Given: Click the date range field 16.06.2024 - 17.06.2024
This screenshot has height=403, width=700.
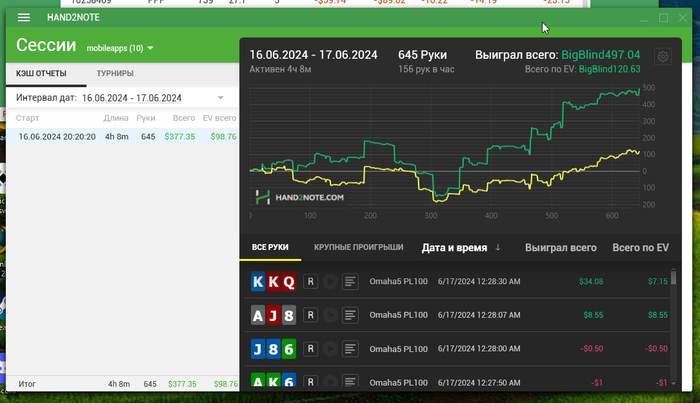Looking at the screenshot, I should (x=132, y=98).
